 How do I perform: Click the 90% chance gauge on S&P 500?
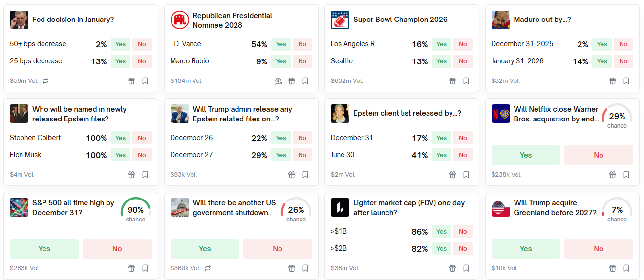(x=135, y=209)
